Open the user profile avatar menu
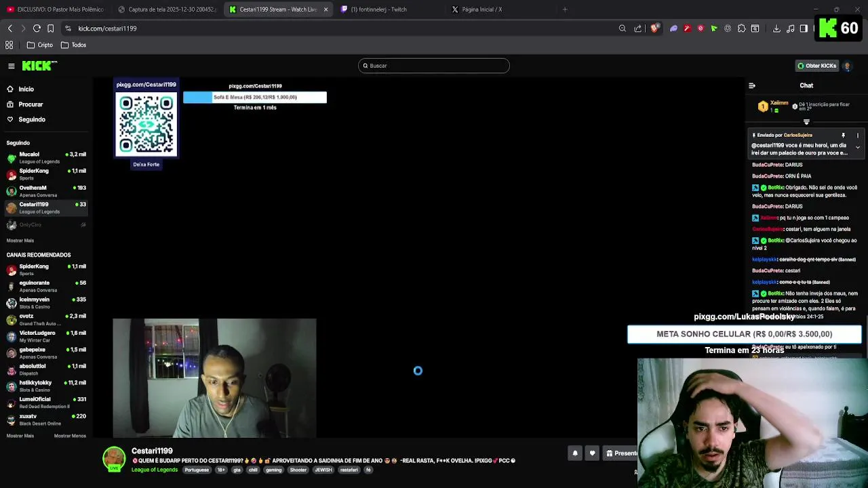The width and height of the screenshot is (868, 488). [847, 66]
